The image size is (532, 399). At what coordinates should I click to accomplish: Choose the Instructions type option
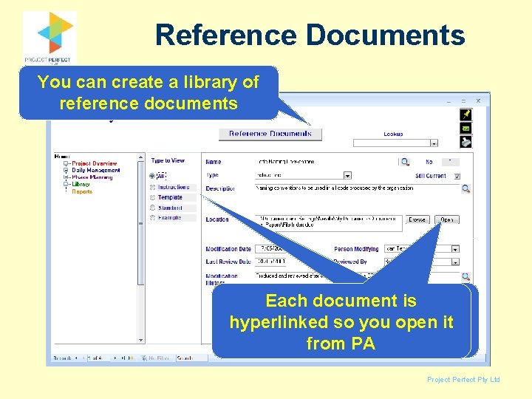point(174,187)
